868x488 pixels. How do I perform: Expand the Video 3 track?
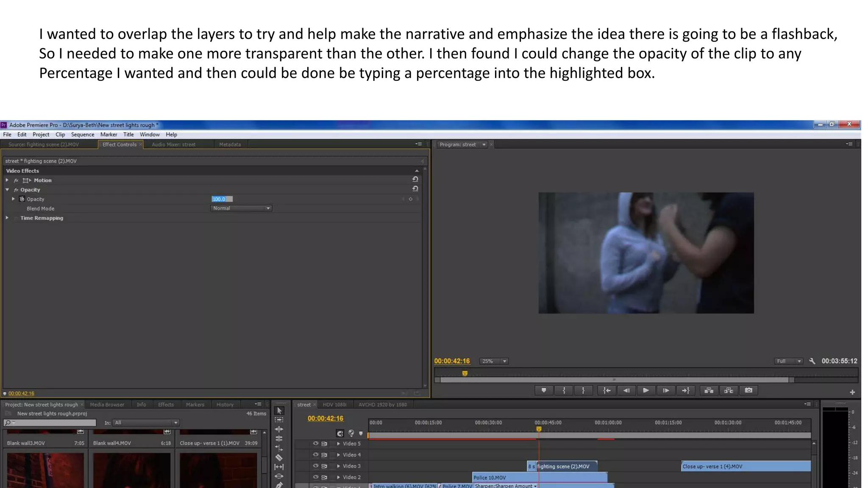(x=338, y=466)
